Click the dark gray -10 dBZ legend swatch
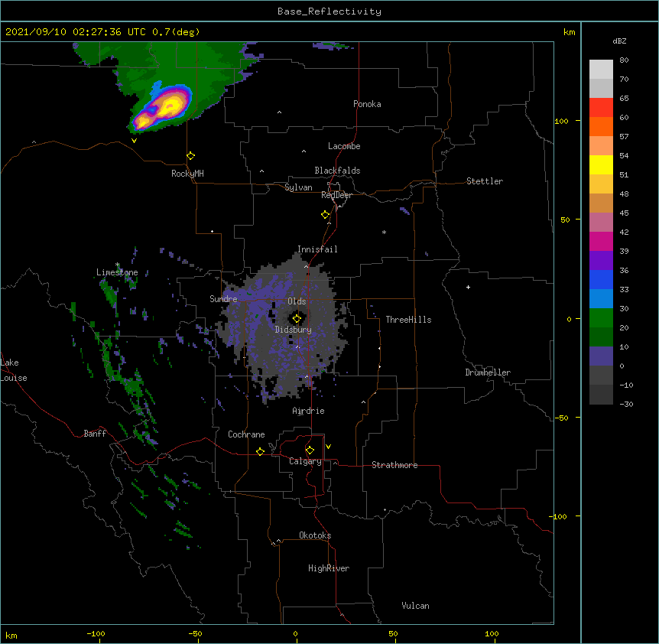The width and height of the screenshot is (659, 644). (601, 395)
